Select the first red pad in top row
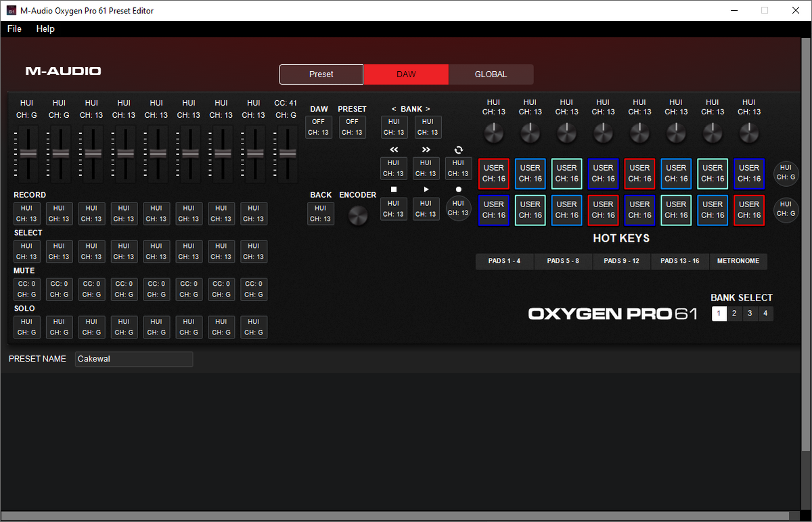812x522 pixels. tap(494, 173)
